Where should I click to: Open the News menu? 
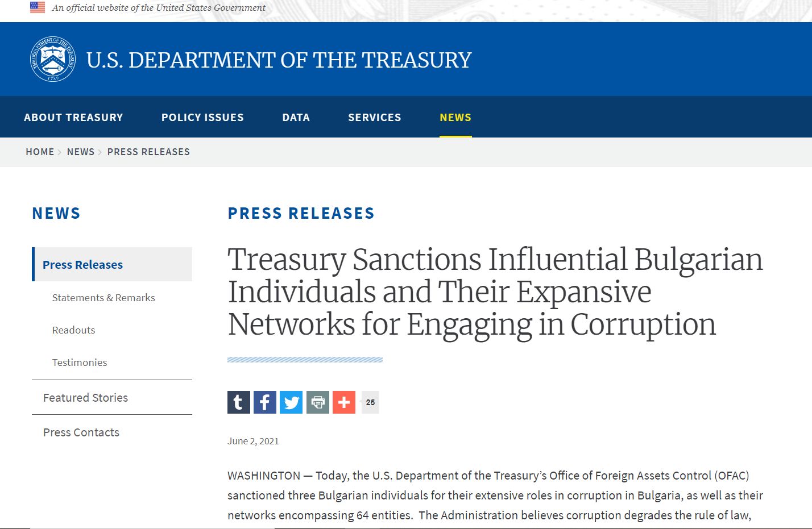point(455,117)
